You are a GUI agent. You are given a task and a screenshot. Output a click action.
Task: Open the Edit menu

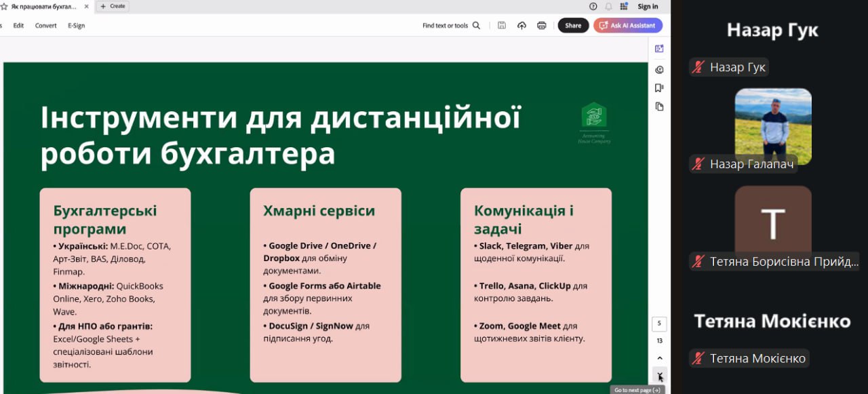[x=18, y=26]
